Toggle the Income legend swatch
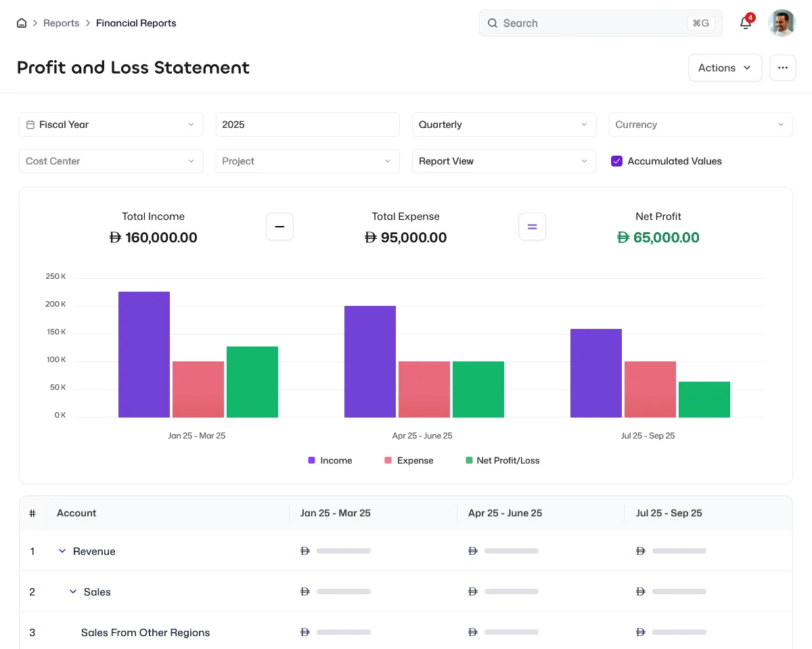Image resolution: width=812 pixels, height=649 pixels. (311, 460)
